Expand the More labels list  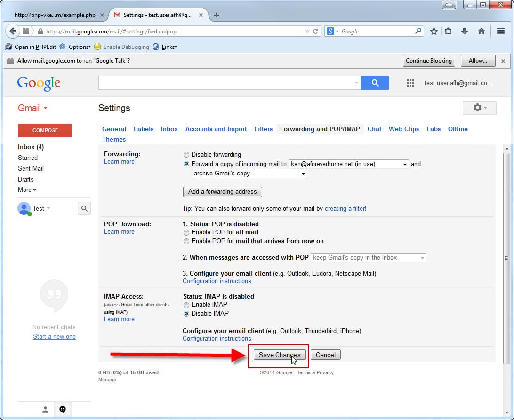coord(27,190)
